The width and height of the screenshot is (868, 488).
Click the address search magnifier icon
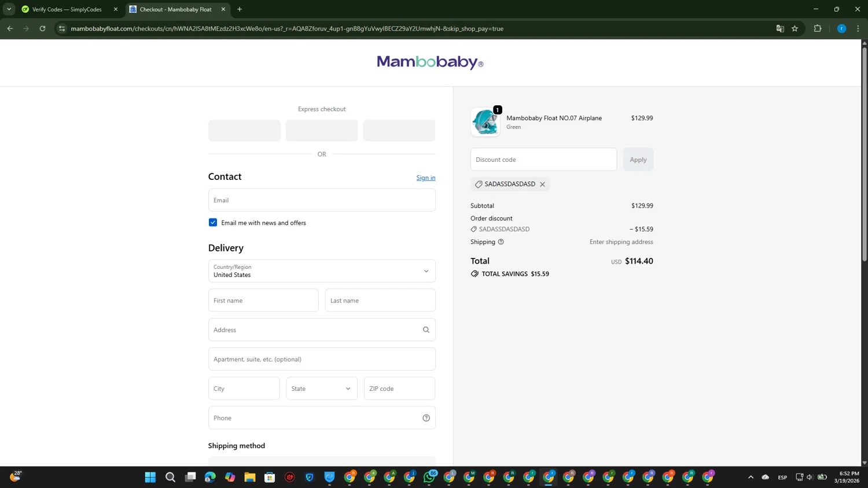click(426, 330)
